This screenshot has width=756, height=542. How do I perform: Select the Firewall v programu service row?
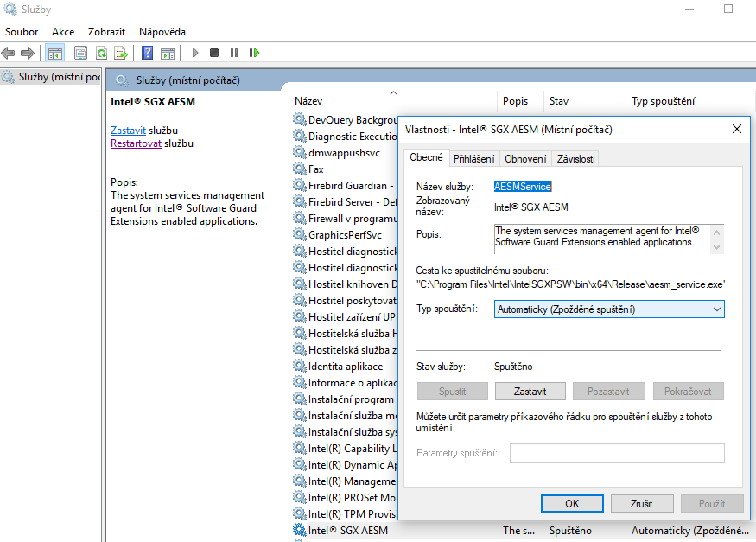tap(346, 219)
